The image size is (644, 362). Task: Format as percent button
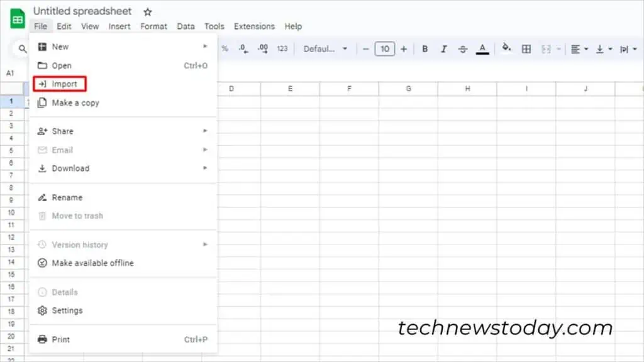pyautogui.click(x=225, y=49)
